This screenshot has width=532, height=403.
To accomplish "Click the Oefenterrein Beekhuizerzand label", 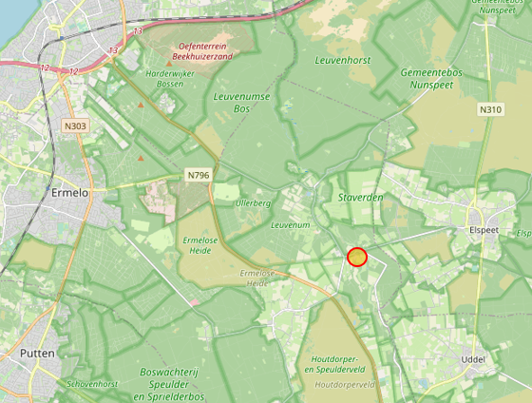I will click(x=202, y=51).
